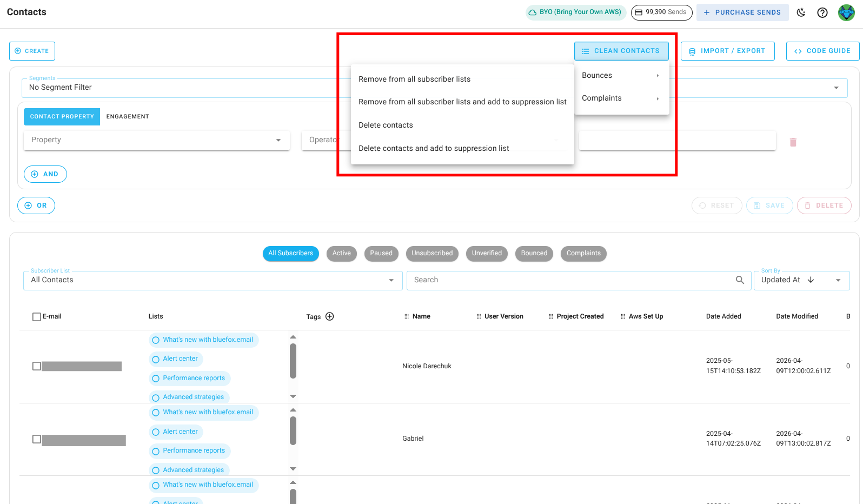Open the help question mark icon
The height and width of the screenshot is (504, 863).
pyautogui.click(x=822, y=12)
